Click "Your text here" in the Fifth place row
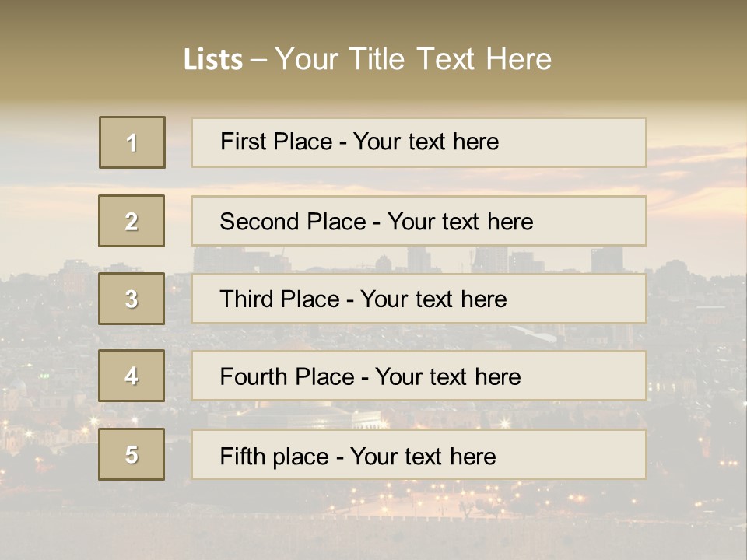 423,456
